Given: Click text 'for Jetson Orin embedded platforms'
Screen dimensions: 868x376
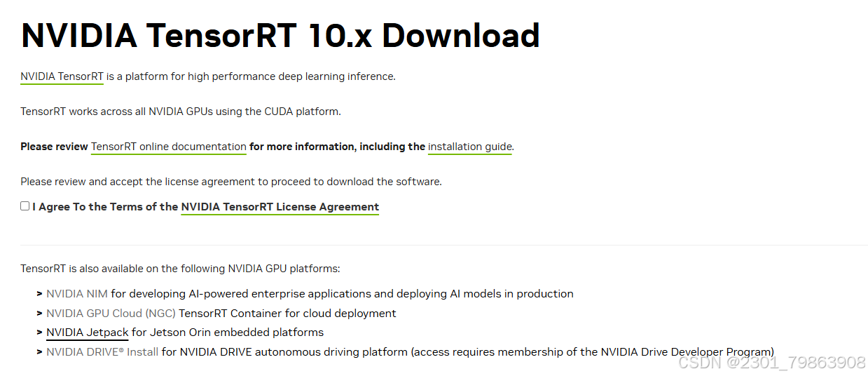Looking at the screenshot, I should [x=228, y=333].
